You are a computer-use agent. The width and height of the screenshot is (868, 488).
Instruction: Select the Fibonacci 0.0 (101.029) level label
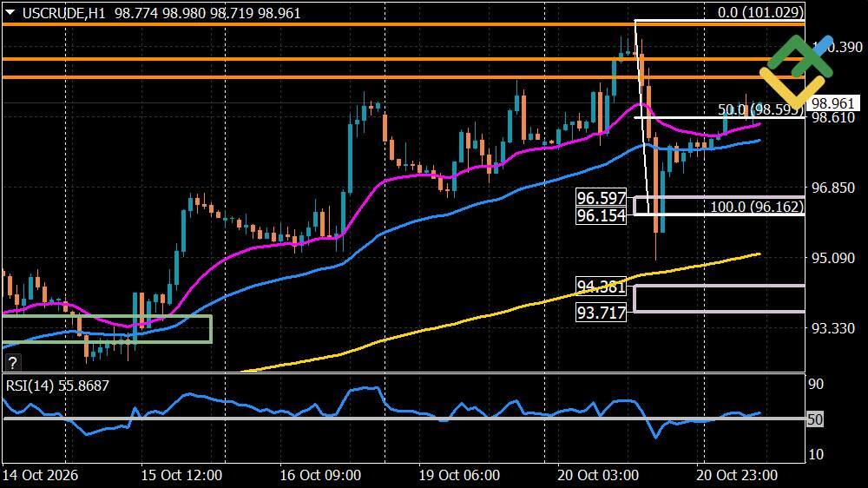tap(760, 12)
